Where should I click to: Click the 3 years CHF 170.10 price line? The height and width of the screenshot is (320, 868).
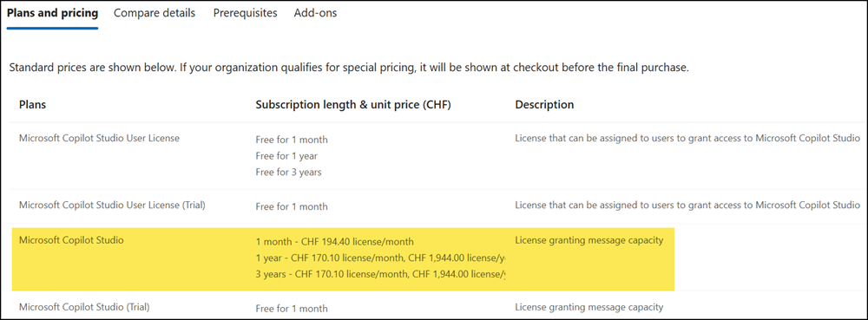(x=380, y=274)
